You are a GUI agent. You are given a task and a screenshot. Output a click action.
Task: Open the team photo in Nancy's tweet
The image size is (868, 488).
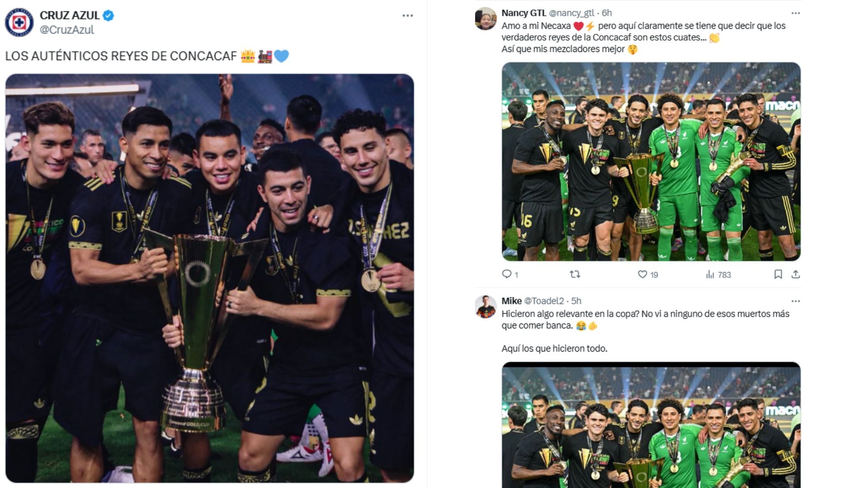point(651,161)
